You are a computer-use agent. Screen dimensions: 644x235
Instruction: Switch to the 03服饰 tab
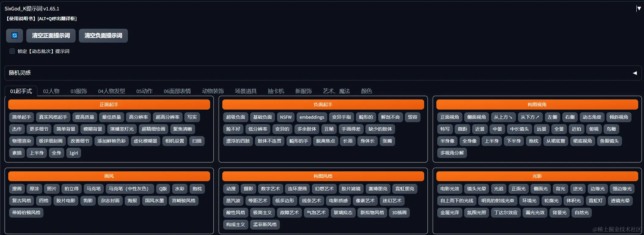(x=79, y=91)
